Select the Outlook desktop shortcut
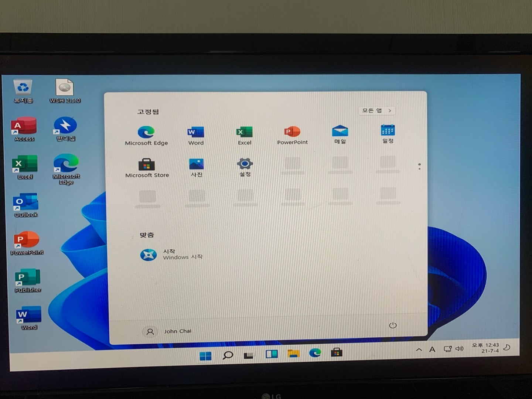 [x=26, y=205]
